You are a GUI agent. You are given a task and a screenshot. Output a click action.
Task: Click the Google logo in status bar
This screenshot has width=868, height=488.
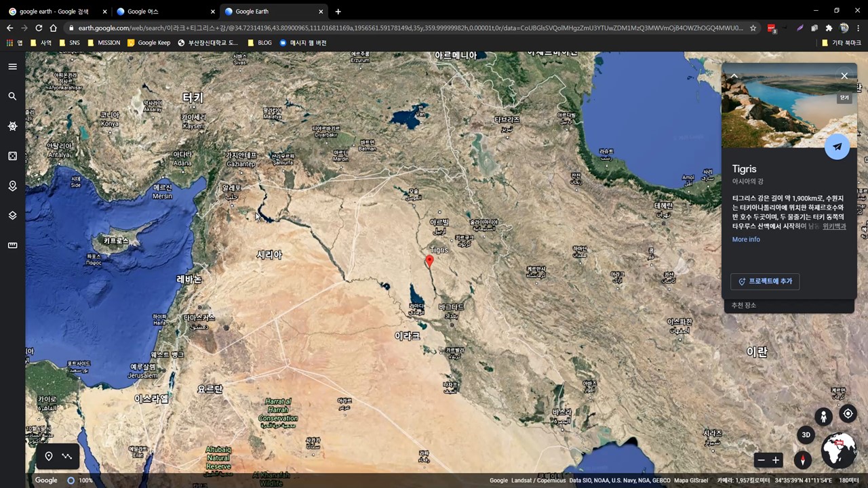46,481
